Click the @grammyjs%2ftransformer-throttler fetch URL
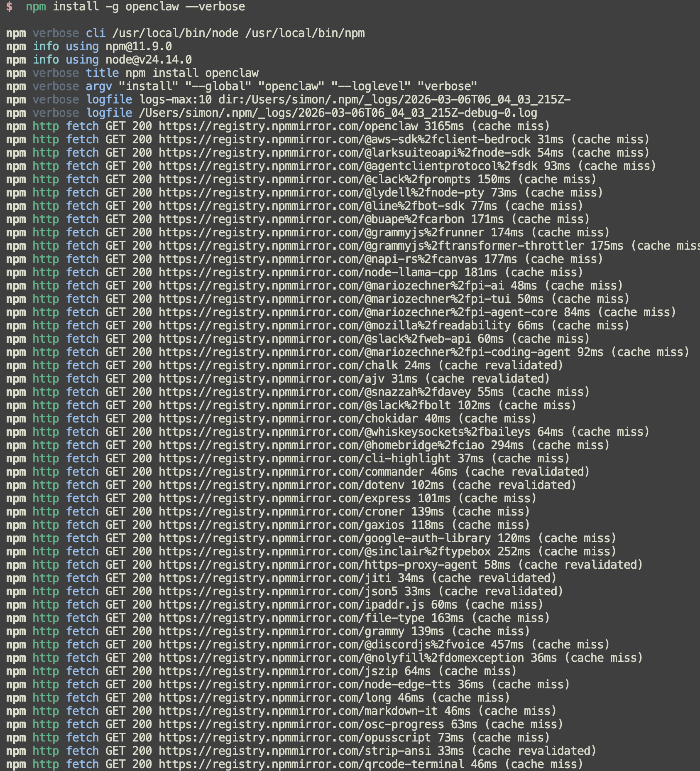Image resolution: width=700 pixels, height=771 pixels. pos(371,246)
